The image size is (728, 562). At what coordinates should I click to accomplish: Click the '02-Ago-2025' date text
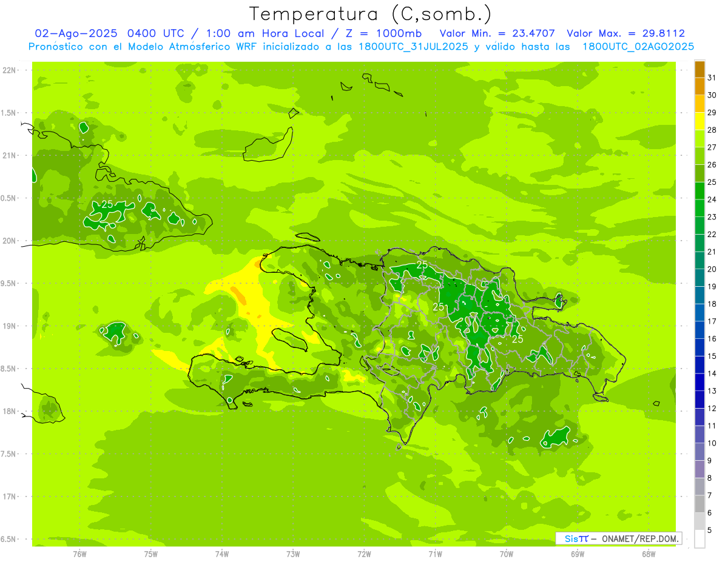click(76, 33)
